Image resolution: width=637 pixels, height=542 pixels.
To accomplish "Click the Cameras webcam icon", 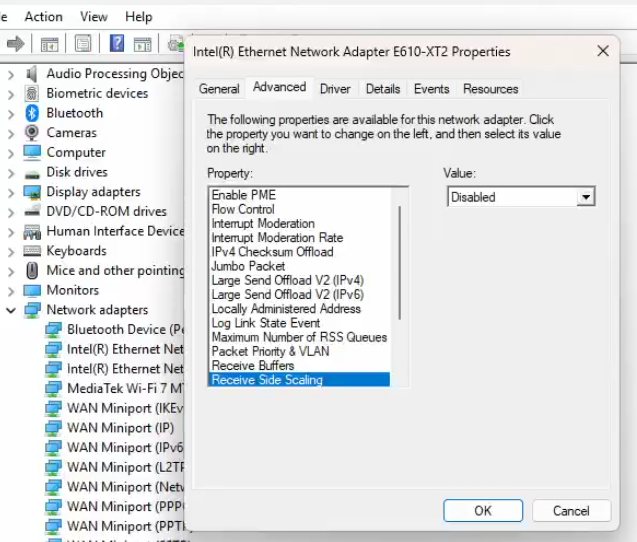I will tap(32, 132).
